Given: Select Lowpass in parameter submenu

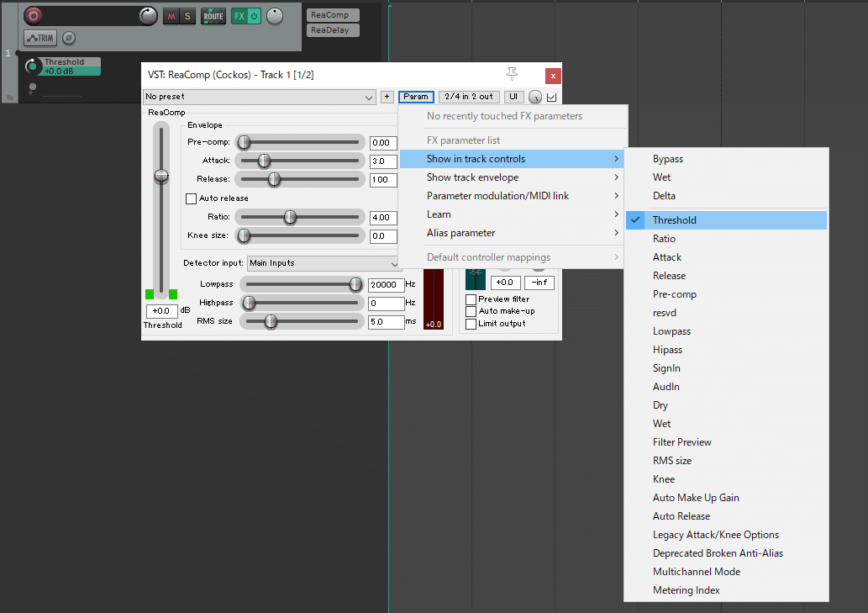Looking at the screenshot, I should pyautogui.click(x=726, y=331).
